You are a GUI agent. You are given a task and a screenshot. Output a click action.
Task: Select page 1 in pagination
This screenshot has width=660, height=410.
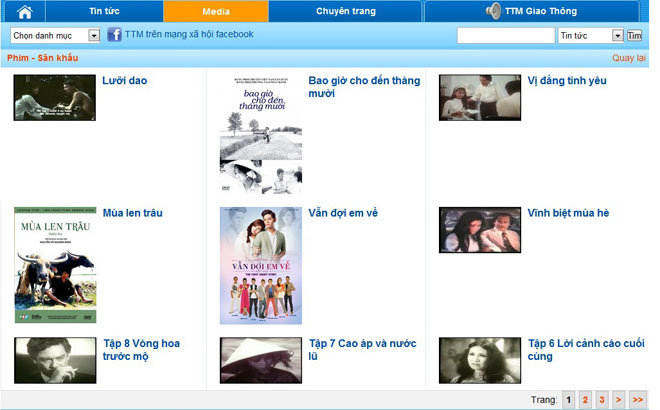(x=569, y=400)
